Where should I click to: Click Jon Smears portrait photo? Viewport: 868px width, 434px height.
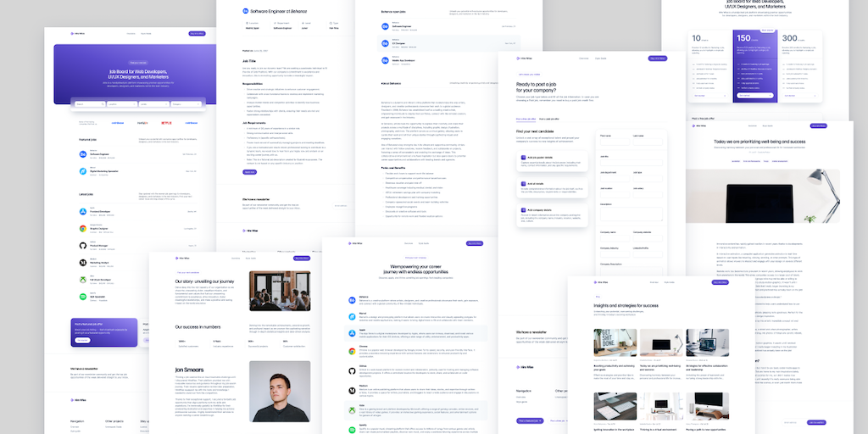280,392
